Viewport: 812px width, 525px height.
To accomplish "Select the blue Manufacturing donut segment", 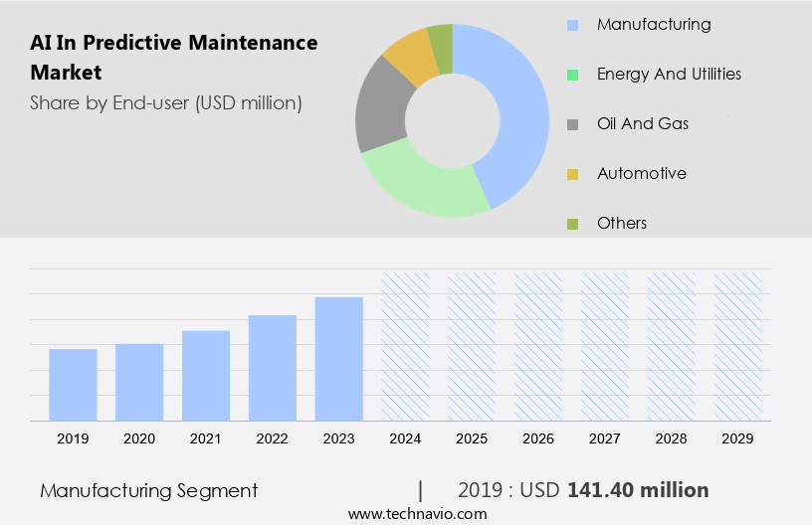I will pos(518,109).
